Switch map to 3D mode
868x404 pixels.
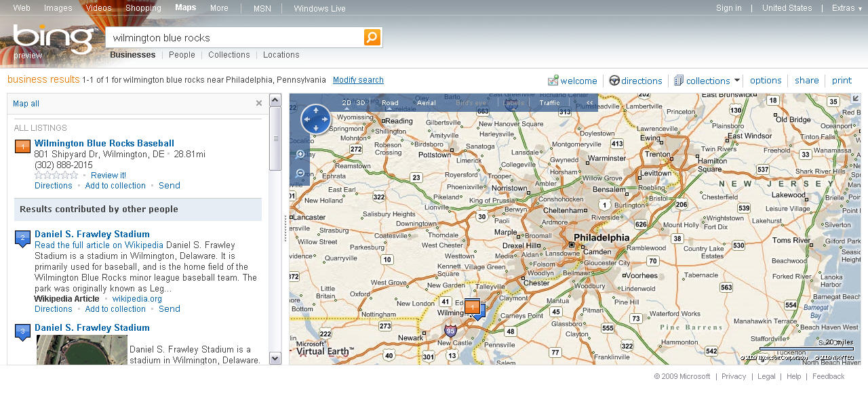click(361, 103)
